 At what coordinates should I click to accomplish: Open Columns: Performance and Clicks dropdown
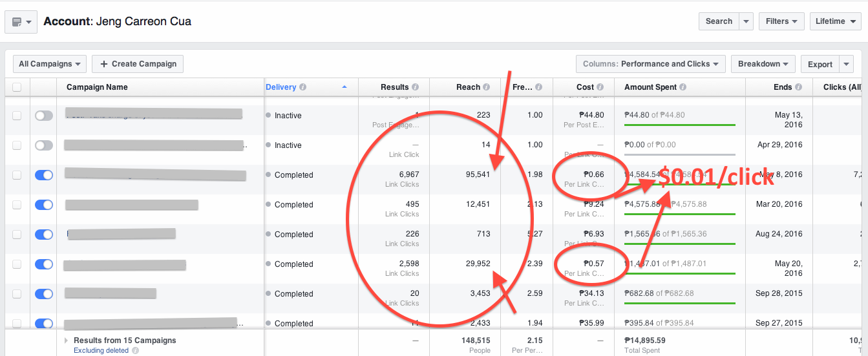tap(651, 64)
